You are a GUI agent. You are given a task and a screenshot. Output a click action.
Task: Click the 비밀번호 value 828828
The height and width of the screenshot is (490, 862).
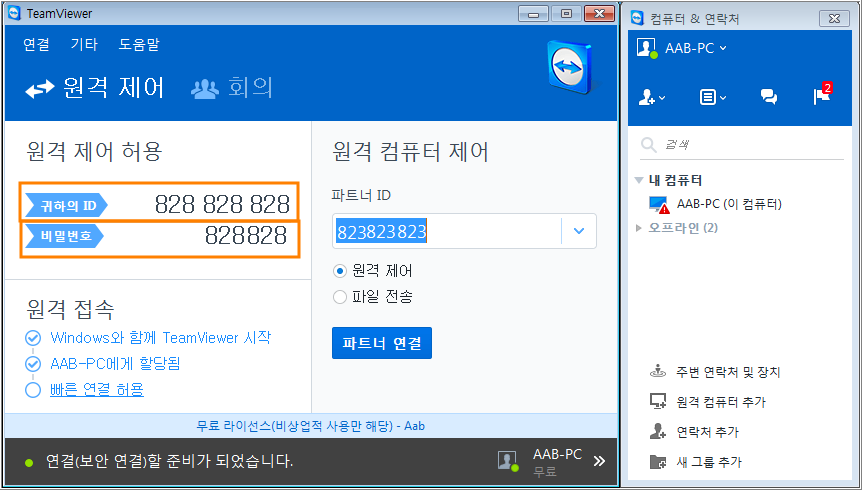coord(246,236)
